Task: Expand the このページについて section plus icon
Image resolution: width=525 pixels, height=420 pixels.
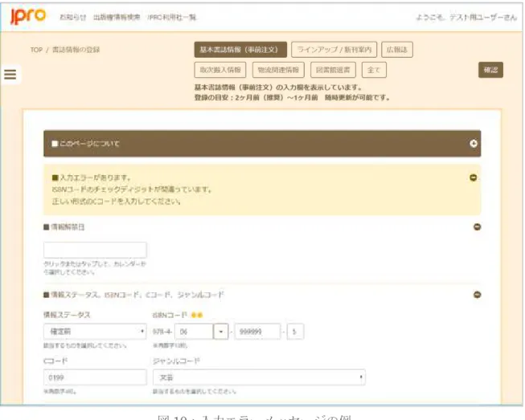Action: [x=473, y=144]
